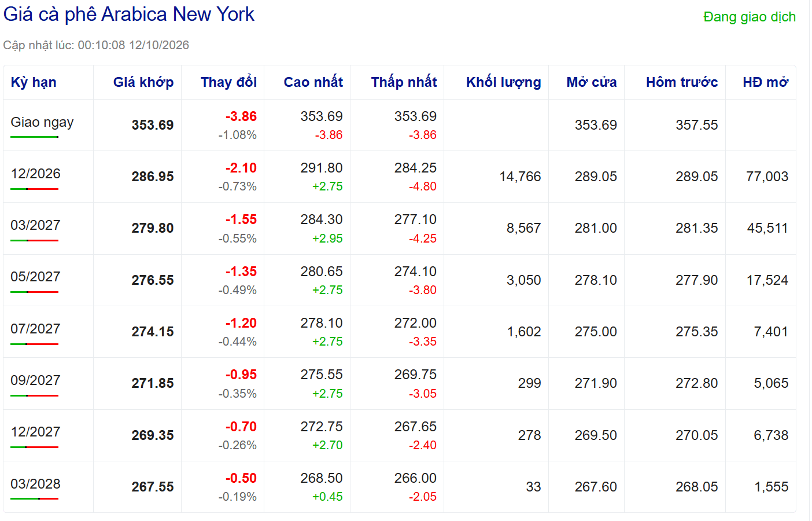
Task: Click the -2.10 change value
Action: (241, 168)
